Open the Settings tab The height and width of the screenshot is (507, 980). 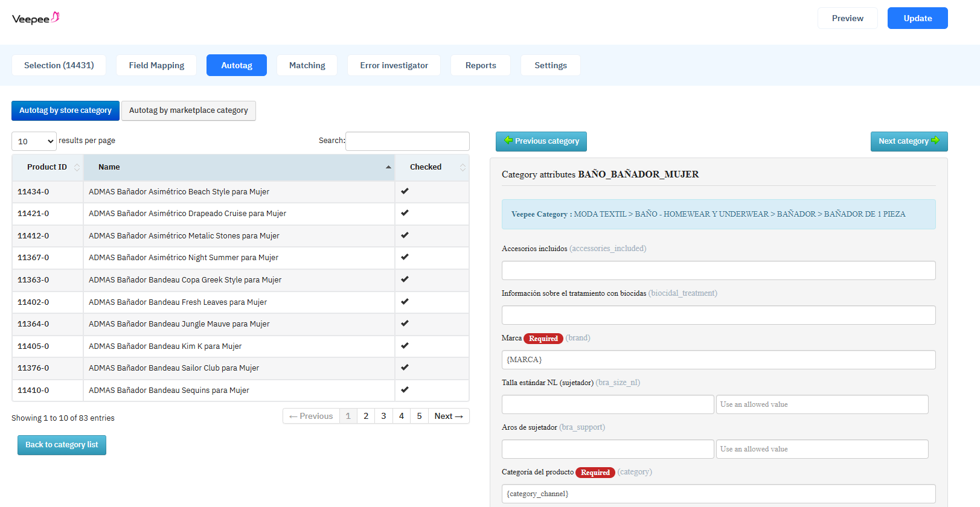tap(551, 65)
